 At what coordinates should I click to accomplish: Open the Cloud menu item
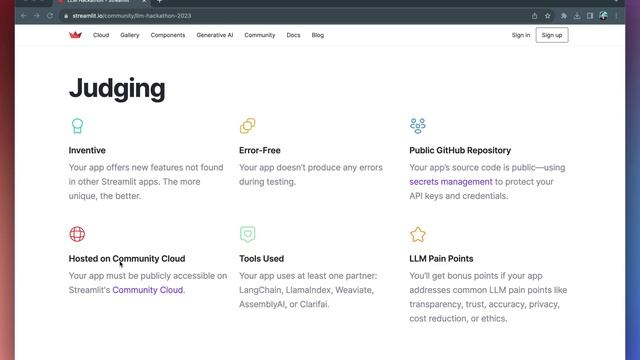(x=101, y=35)
